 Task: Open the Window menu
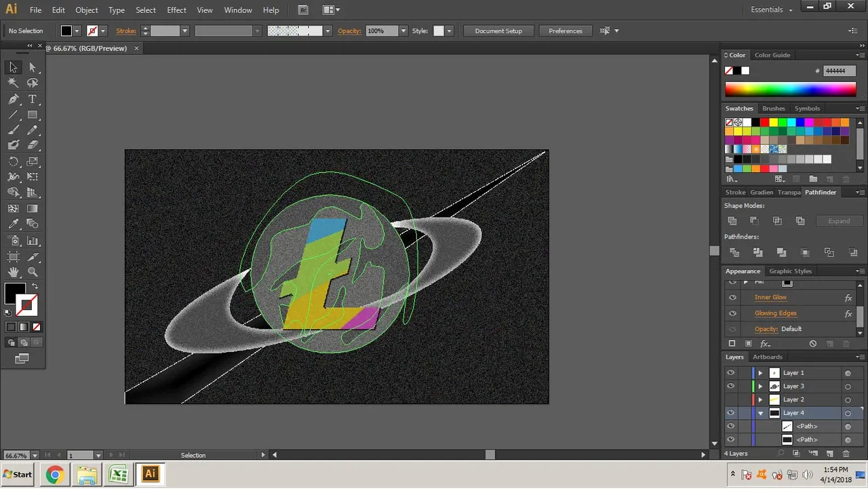point(238,10)
